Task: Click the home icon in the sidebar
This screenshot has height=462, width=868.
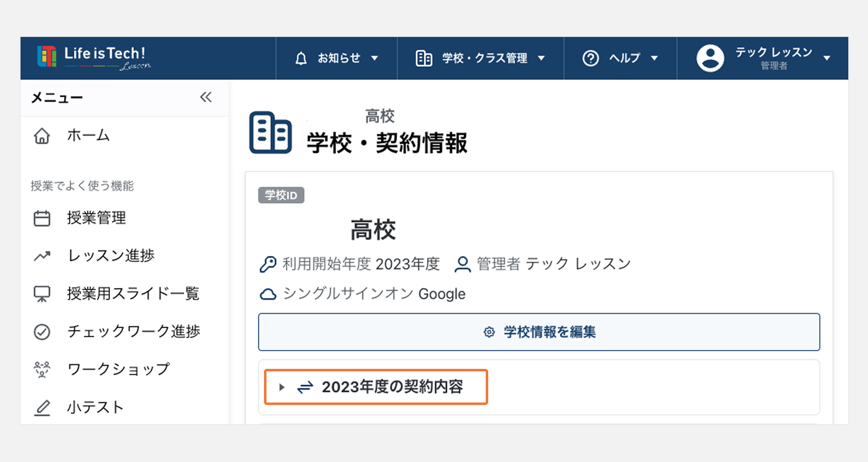Action: 41,136
